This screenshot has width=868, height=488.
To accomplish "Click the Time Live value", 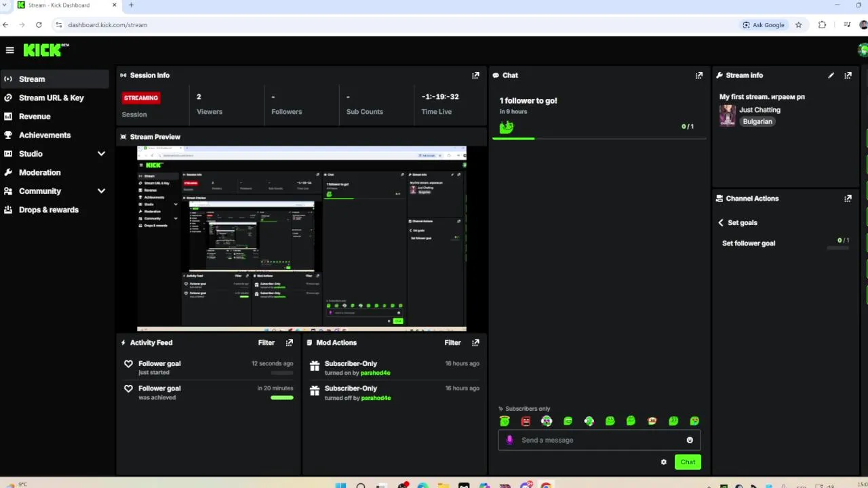I will click(x=440, y=97).
